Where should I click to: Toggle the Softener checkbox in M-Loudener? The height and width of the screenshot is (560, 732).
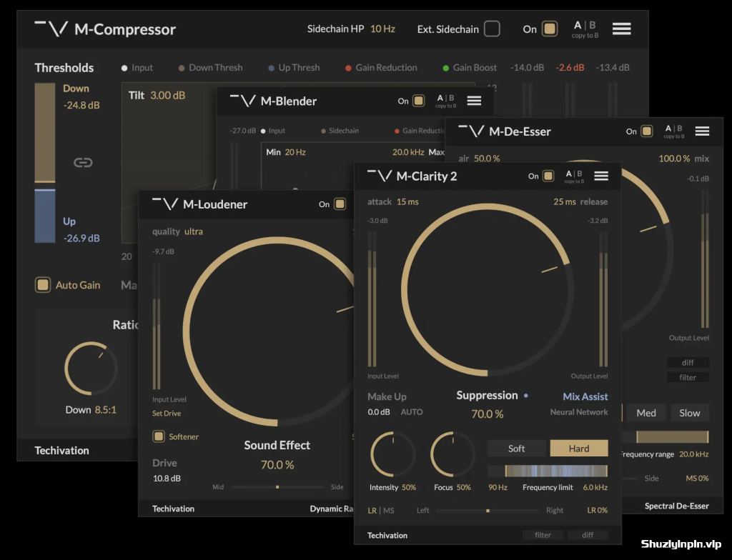pos(159,436)
